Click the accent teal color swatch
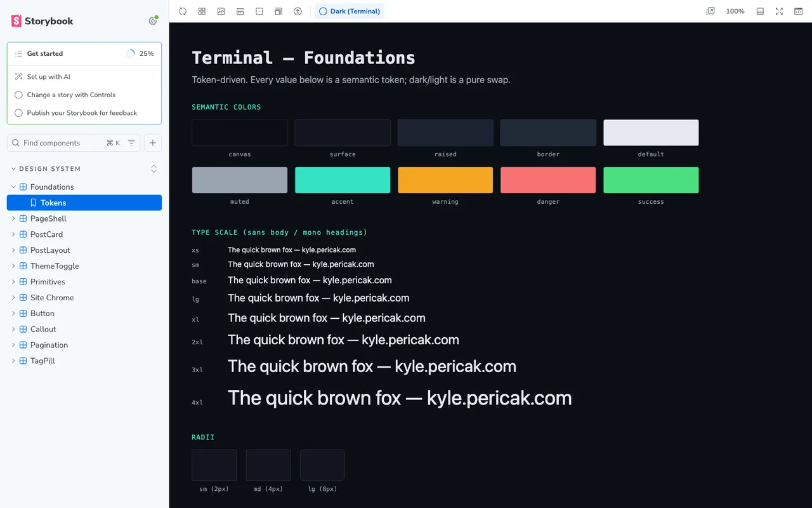 click(x=343, y=180)
